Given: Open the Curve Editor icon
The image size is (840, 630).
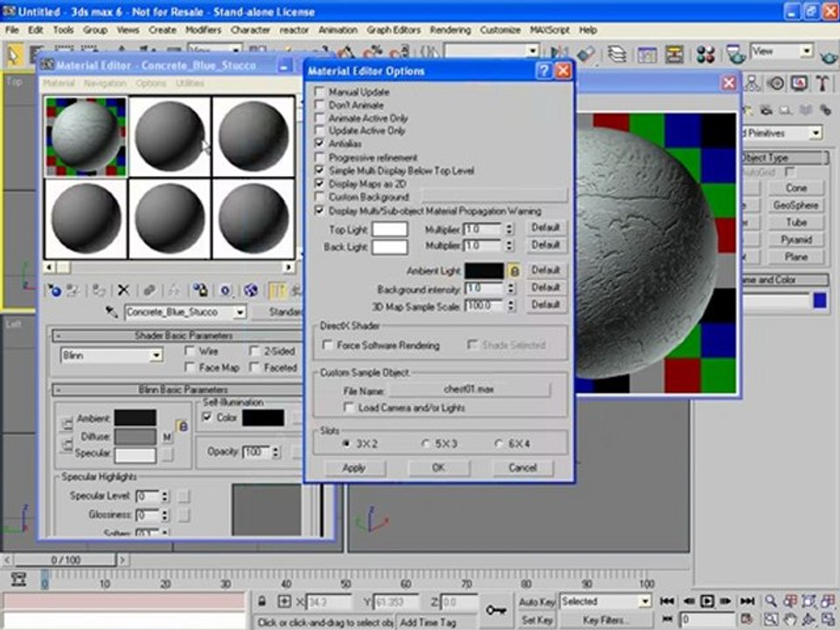Looking at the screenshot, I should tap(647, 53).
